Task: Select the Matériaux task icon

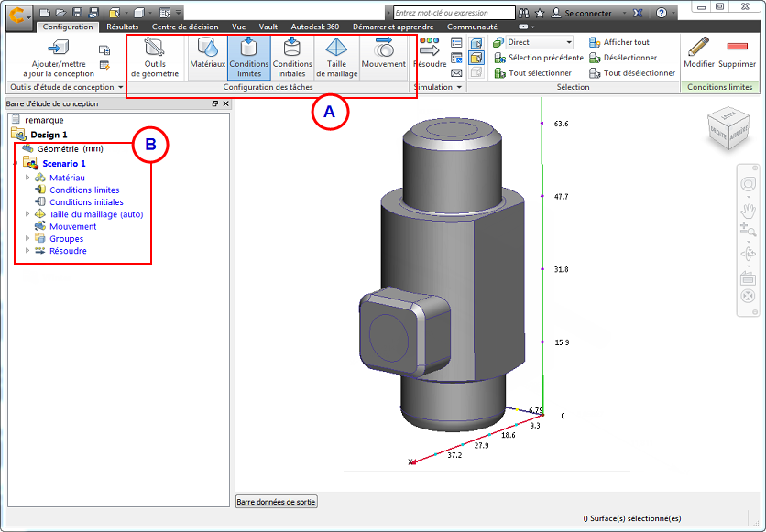Action: pyautogui.click(x=208, y=54)
